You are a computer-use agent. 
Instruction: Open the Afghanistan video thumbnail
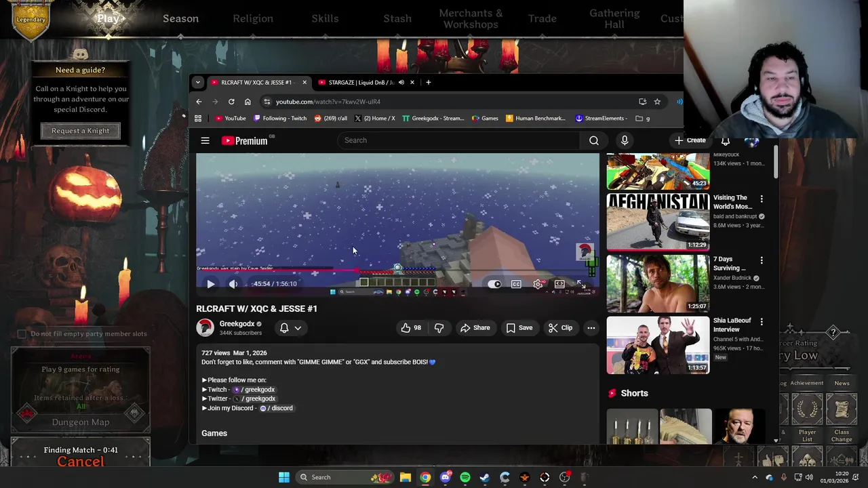[x=658, y=222]
